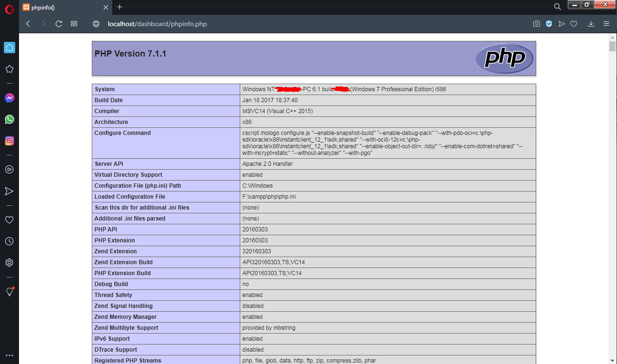Click the Zend Memory Manager label
This screenshot has width=617, height=364.
[126, 317]
